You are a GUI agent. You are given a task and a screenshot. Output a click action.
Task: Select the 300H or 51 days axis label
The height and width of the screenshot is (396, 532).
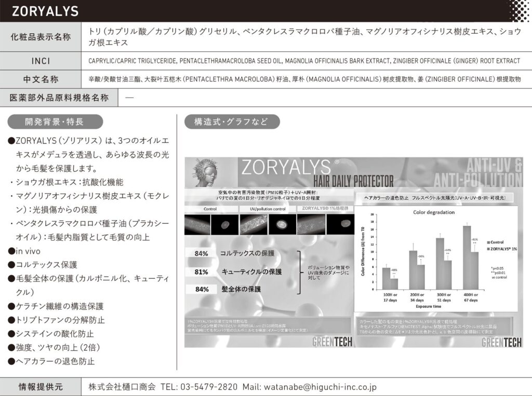(444, 297)
